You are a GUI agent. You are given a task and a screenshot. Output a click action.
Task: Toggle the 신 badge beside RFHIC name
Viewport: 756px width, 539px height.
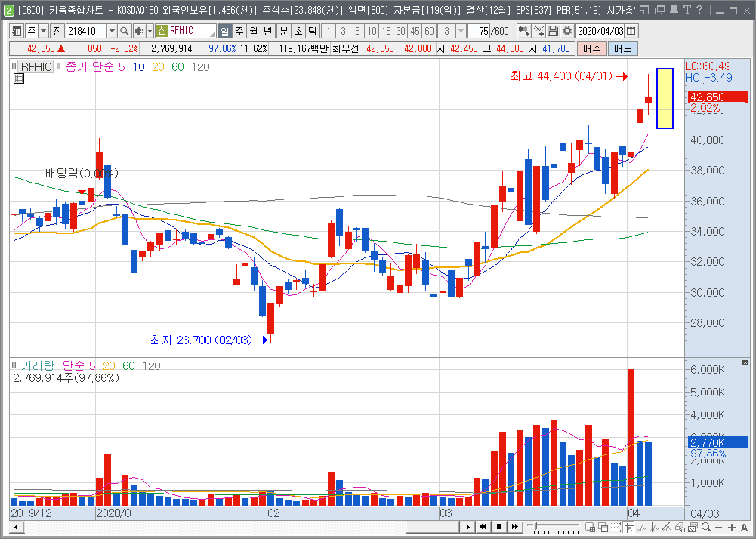(162, 32)
